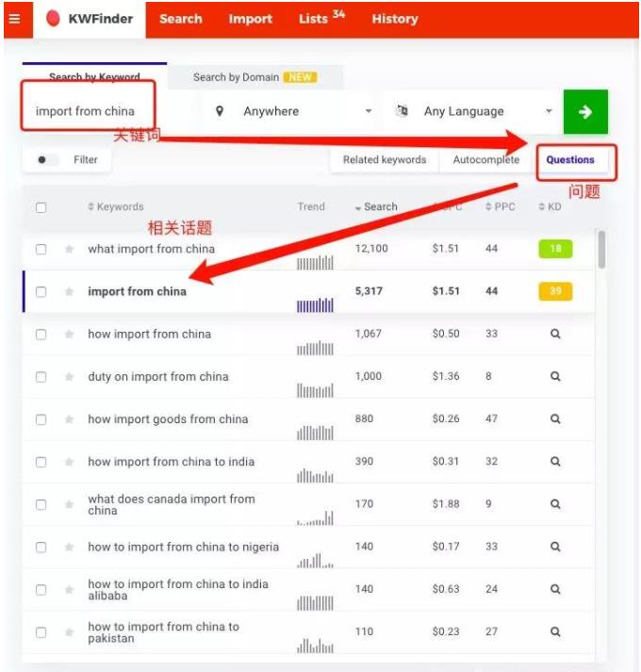Screen dimensions: 641x672
Task: Tick checkbox for 'import from china' row
Action: (x=41, y=292)
